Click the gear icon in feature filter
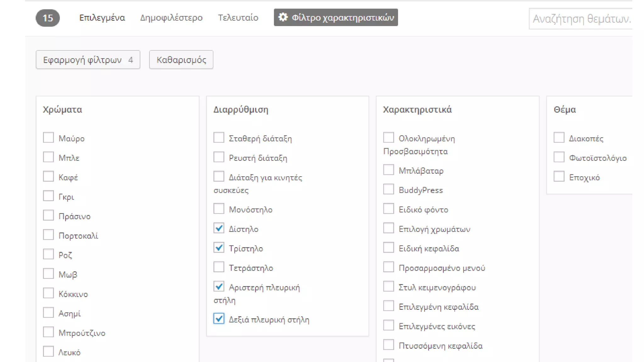The width and height of the screenshot is (644, 362). tap(283, 17)
